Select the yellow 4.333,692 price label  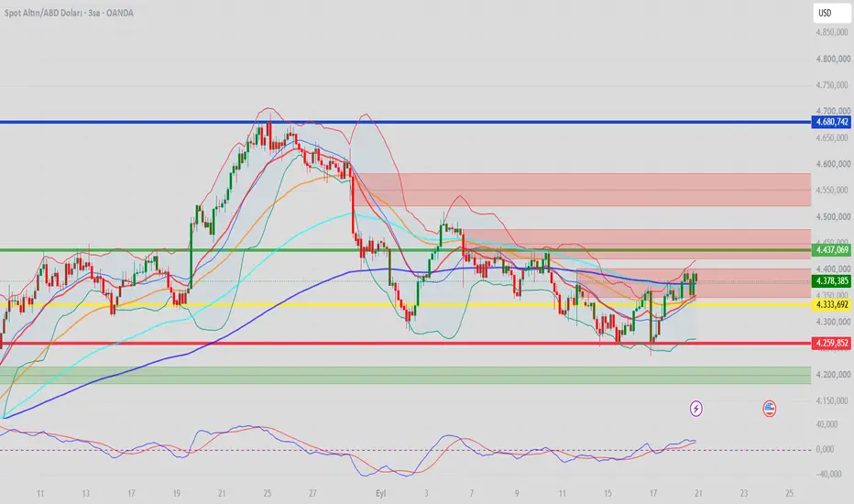830,304
